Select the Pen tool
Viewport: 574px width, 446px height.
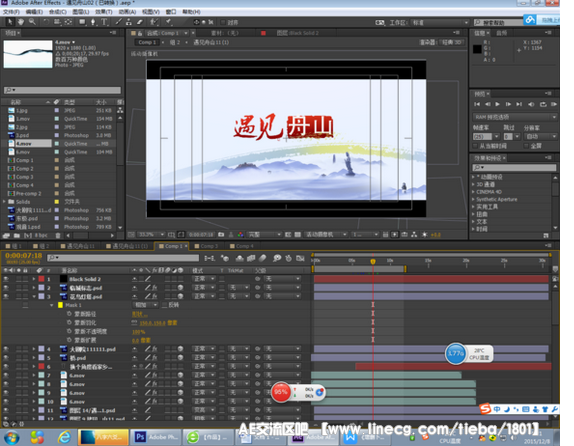pyautogui.click(x=93, y=22)
